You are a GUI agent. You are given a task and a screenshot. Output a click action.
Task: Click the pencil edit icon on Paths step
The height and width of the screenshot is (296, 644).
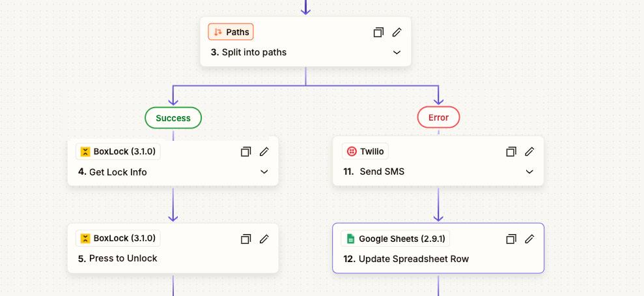(x=397, y=32)
